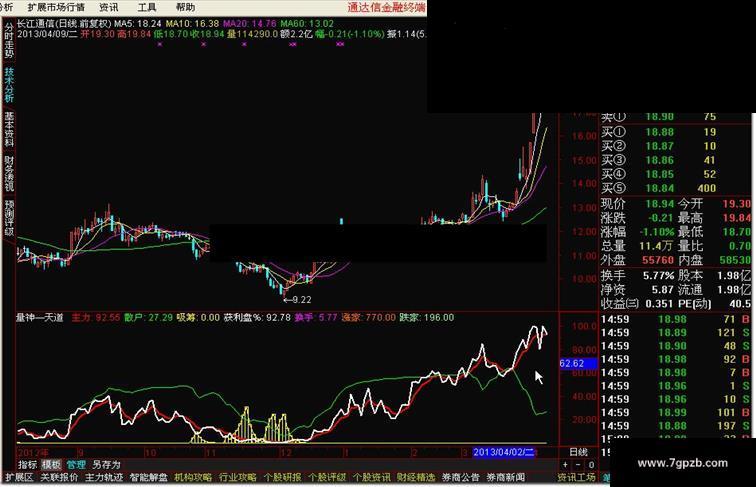Click the MA60: 13.02 indicator label
756x487 pixels.
(x=307, y=23)
